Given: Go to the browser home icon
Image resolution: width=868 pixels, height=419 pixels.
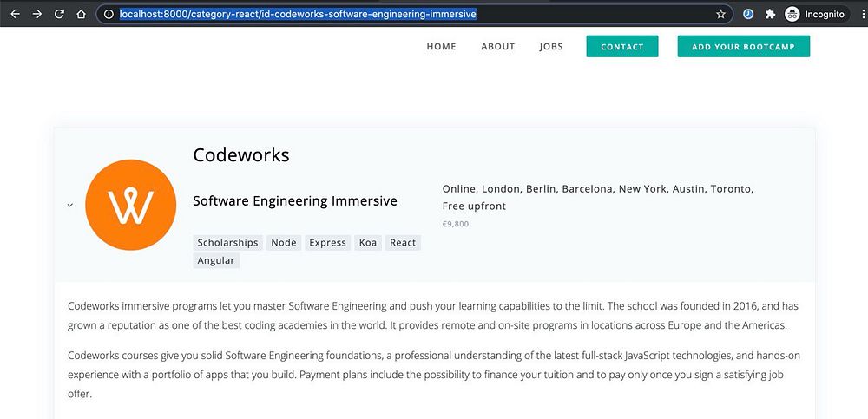Looking at the screenshot, I should (x=81, y=15).
